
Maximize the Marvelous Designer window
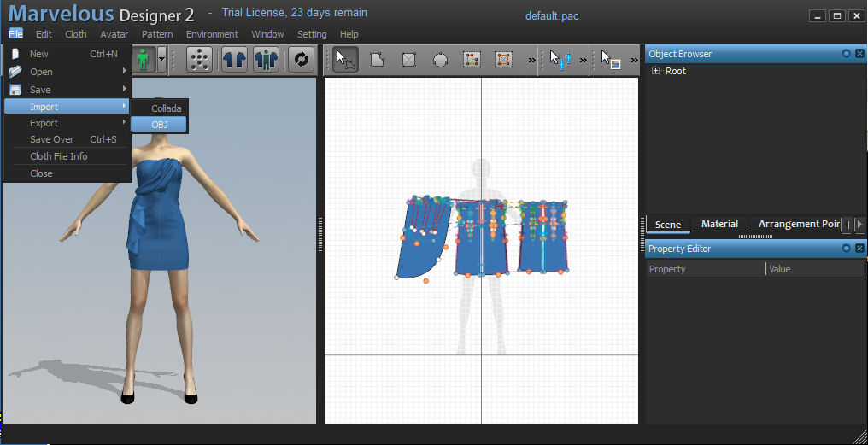[837, 16]
